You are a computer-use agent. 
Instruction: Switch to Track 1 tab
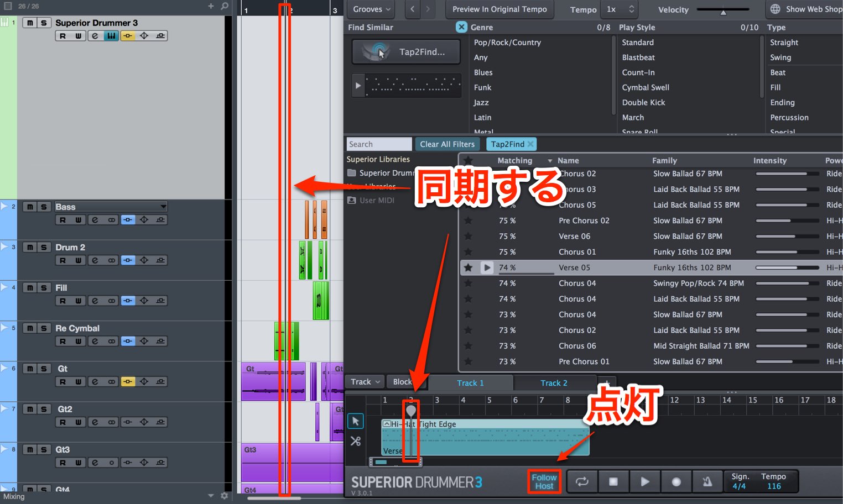tap(470, 383)
